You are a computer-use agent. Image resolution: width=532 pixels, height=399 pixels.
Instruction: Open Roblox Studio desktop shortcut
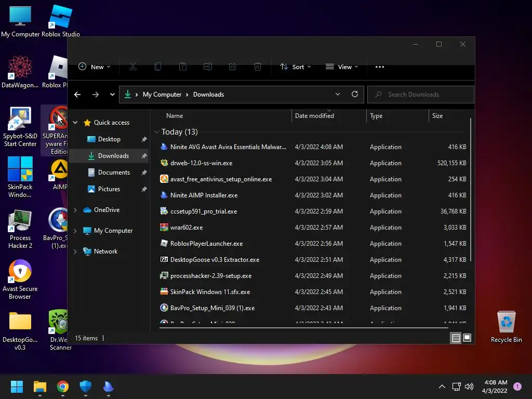point(61,20)
